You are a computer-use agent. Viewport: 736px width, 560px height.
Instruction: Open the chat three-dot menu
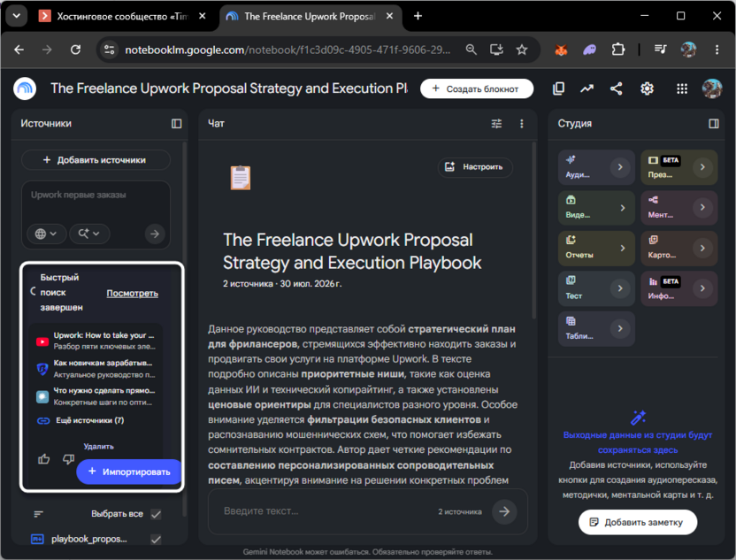tap(522, 124)
